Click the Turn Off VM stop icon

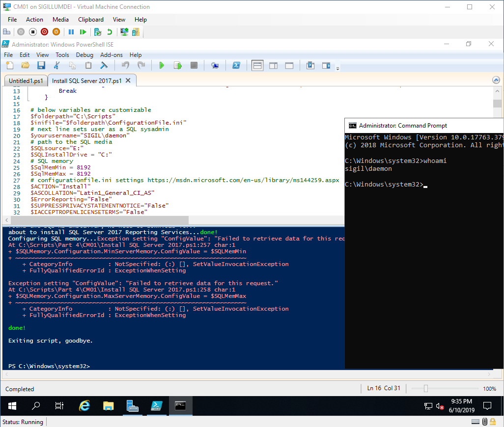33,32
